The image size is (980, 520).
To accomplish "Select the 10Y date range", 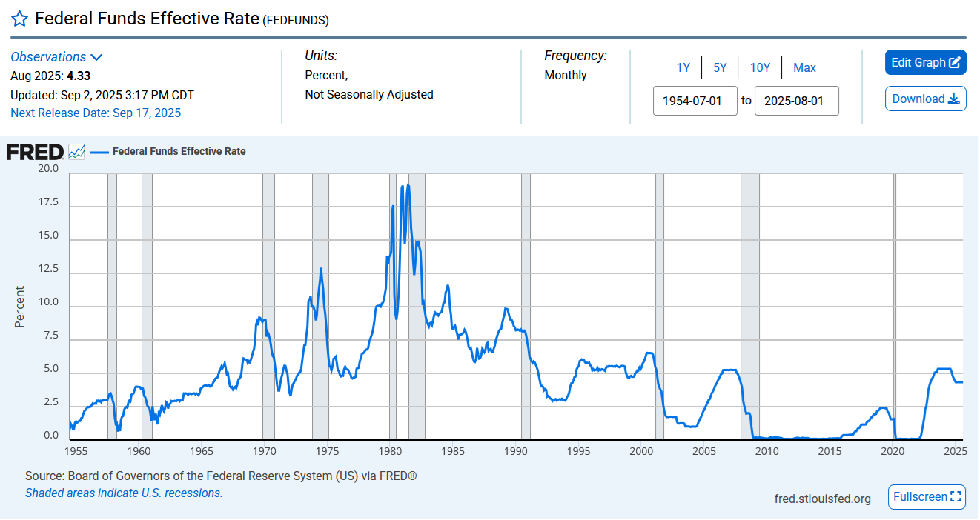I will (x=760, y=67).
